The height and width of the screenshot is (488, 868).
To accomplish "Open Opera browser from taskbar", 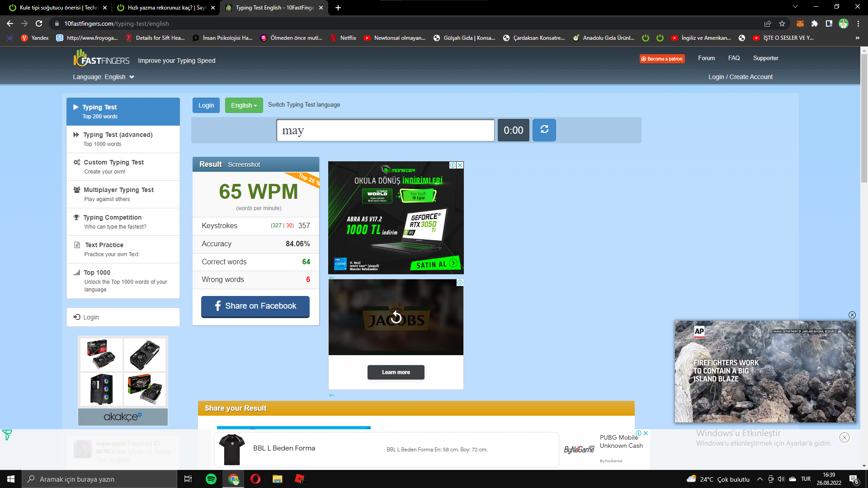I will (255, 479).
